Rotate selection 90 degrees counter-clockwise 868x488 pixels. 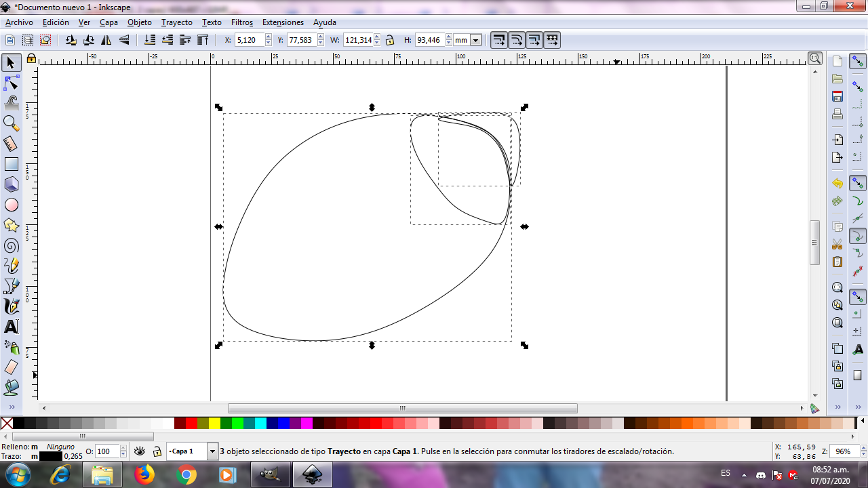(x=71, y=40)
